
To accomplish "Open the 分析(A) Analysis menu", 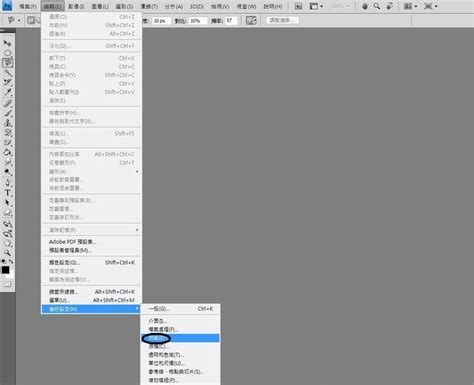I will [174, 6].
